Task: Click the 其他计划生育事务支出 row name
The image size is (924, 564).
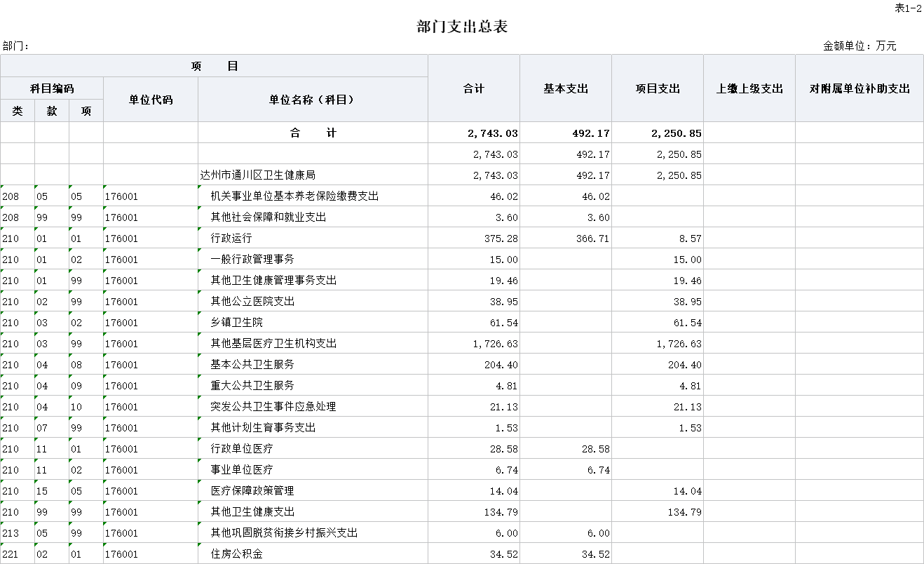Action: (x=263, y=427)
